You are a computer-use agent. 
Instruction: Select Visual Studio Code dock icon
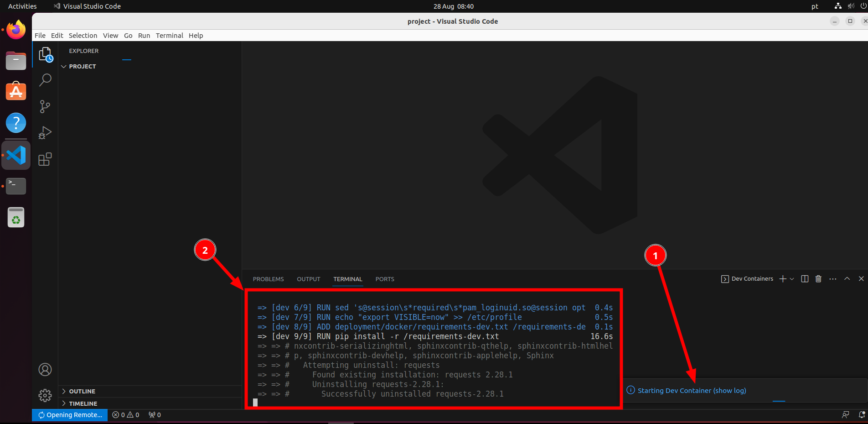[x=16, y=155]
